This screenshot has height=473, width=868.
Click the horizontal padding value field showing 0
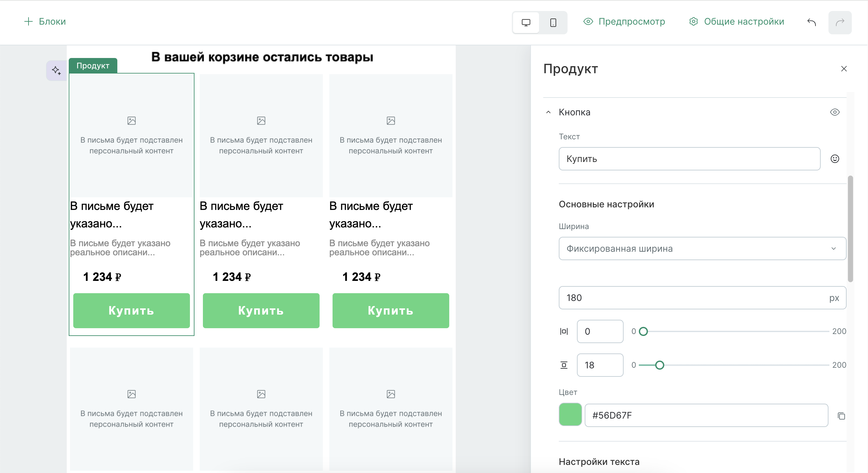[x=600, y=331]
